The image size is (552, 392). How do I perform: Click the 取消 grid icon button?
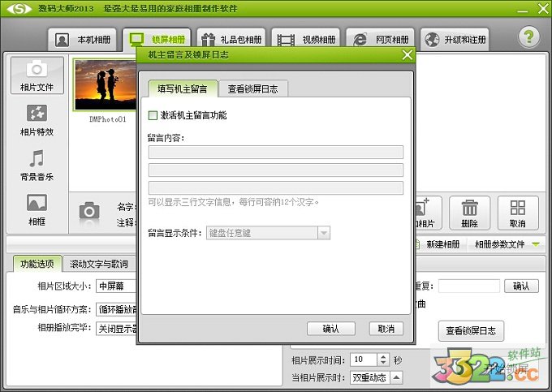click(x=518, y=213)
